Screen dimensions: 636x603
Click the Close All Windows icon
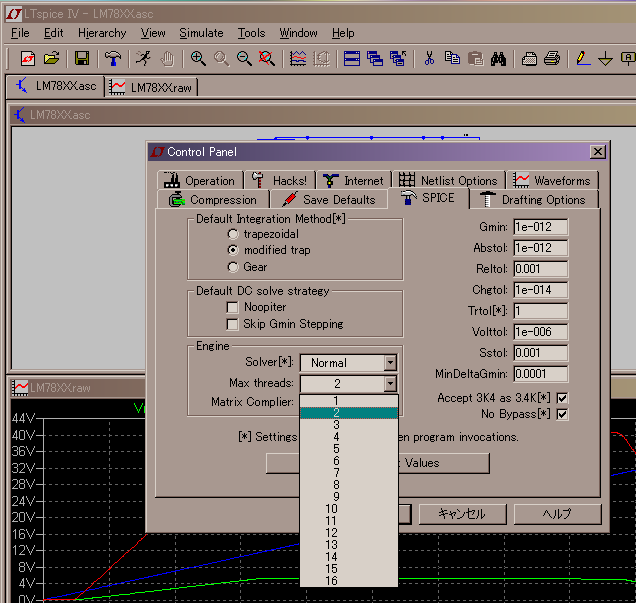pos(398,59)
